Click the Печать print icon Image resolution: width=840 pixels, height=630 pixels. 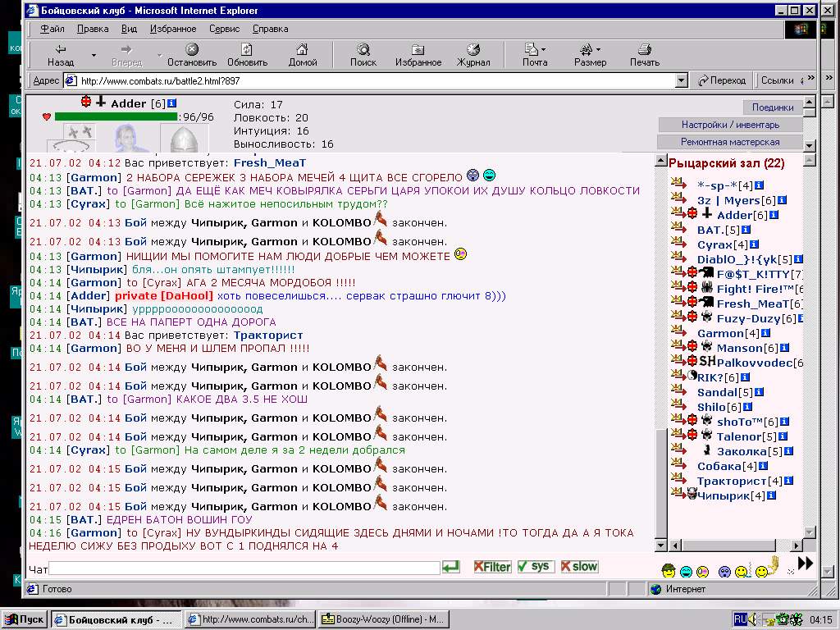click(x=645, y=49)
